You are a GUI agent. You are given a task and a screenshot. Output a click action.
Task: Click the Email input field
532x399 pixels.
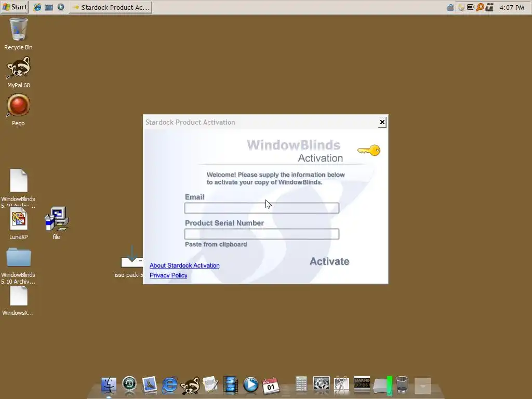coord(262,208)
